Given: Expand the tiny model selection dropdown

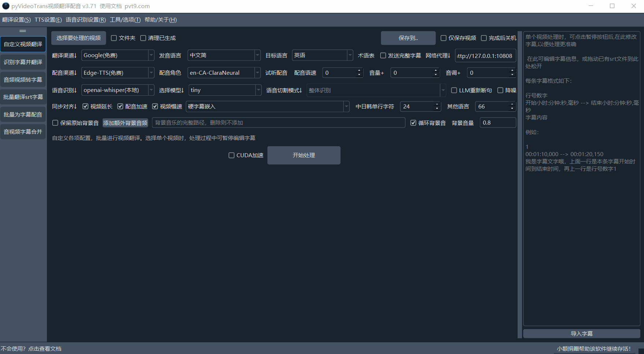Looking at the screenshot, I should 258,90.
